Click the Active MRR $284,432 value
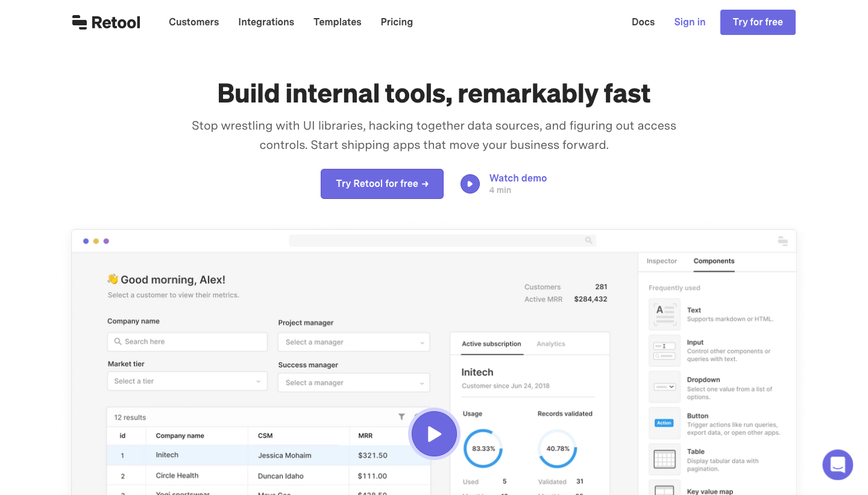This screenshot has height=495, width=868. [591, 299]
